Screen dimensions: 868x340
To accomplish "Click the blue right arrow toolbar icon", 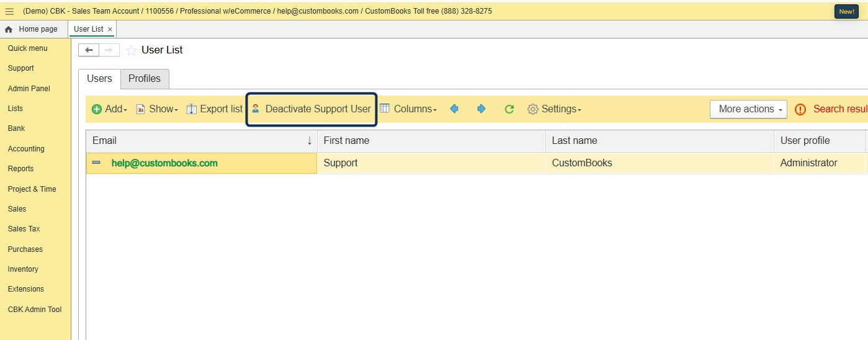I will 481,109.
